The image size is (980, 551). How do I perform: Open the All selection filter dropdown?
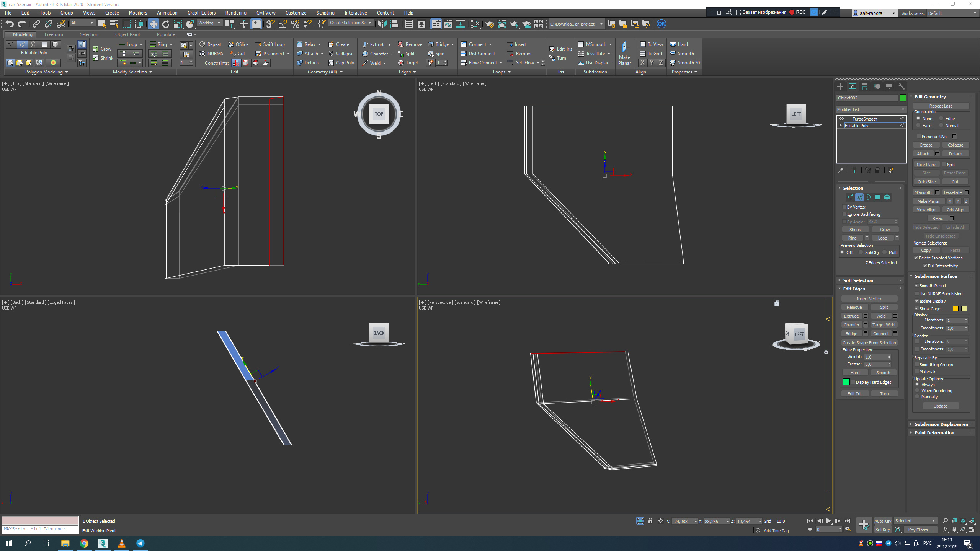(82, 23)
